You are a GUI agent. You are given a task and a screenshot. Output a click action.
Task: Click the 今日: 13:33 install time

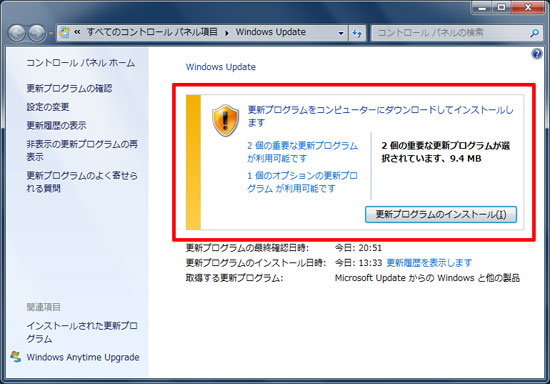(x=358, y=263)
